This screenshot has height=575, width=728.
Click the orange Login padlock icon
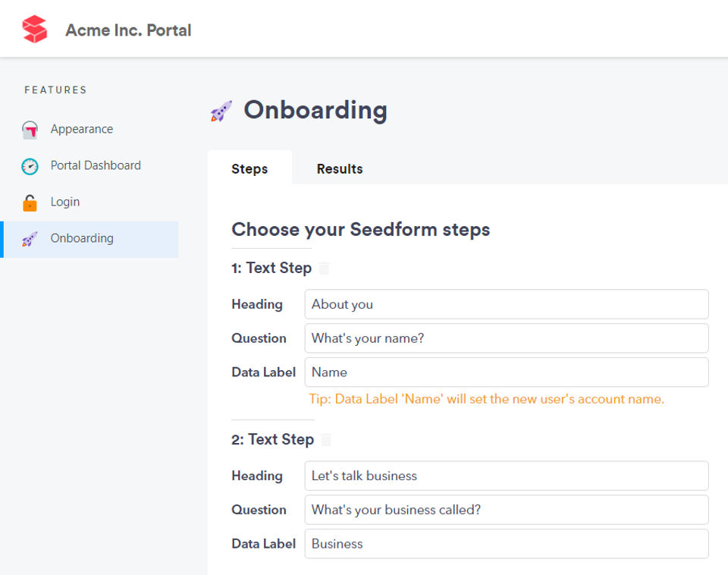click(30, 203)
